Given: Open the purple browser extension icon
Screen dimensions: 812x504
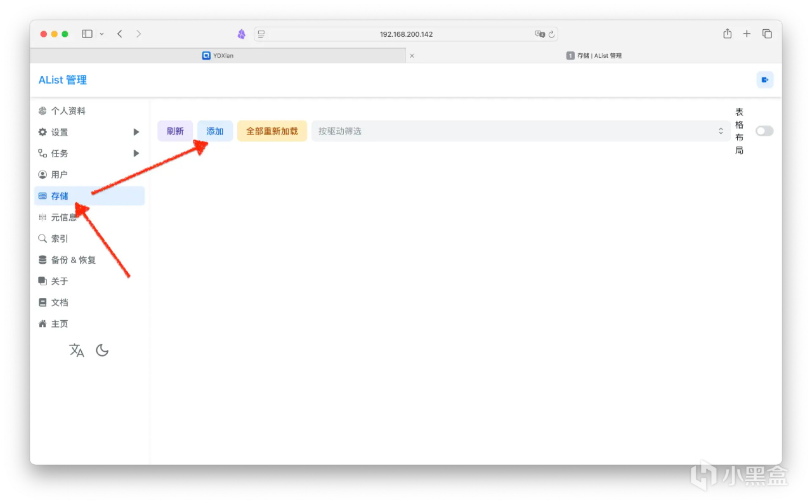Looking at the screenshot, I should pyautogui.click(x=242, y=34).
